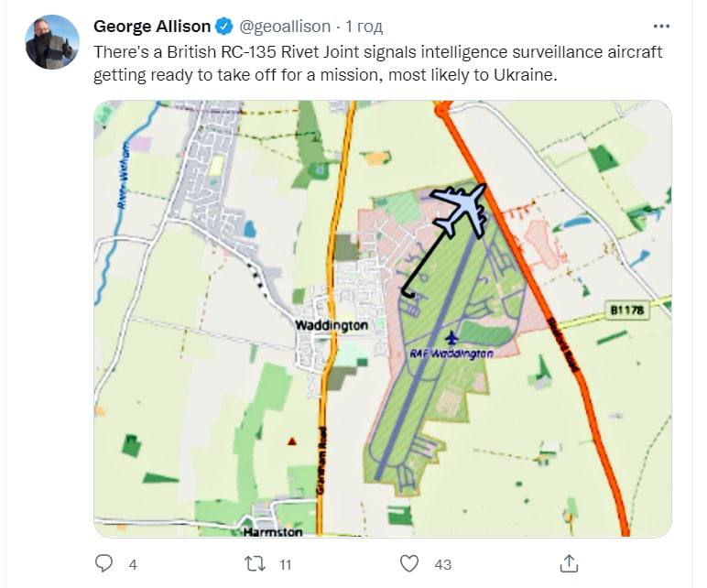Click the tweet text about the RC-135 Rivet Joint
This screenshot has width=707, height=588.
pyautogui.click(x=377, y=62)
